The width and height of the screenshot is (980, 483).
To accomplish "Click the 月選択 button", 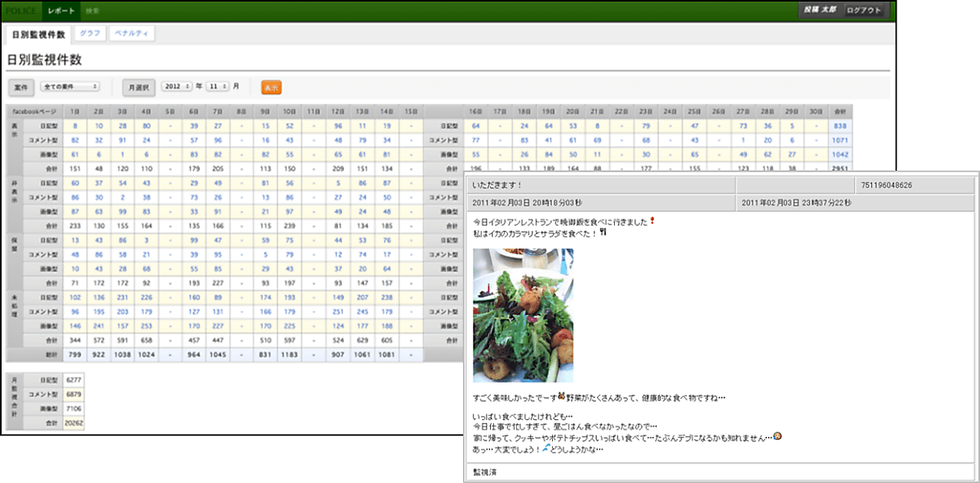I will 138,87.
